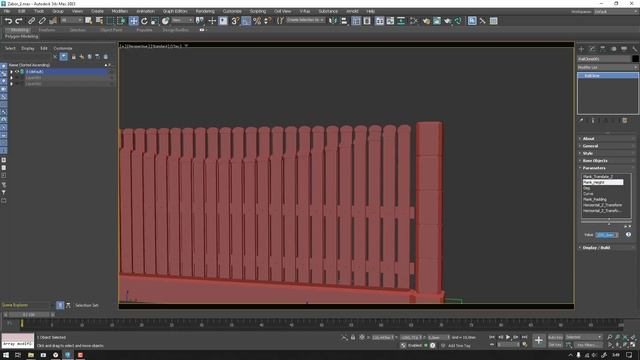Click the object name field in Modify panel
640x360 pixels.
coord(604,59)
